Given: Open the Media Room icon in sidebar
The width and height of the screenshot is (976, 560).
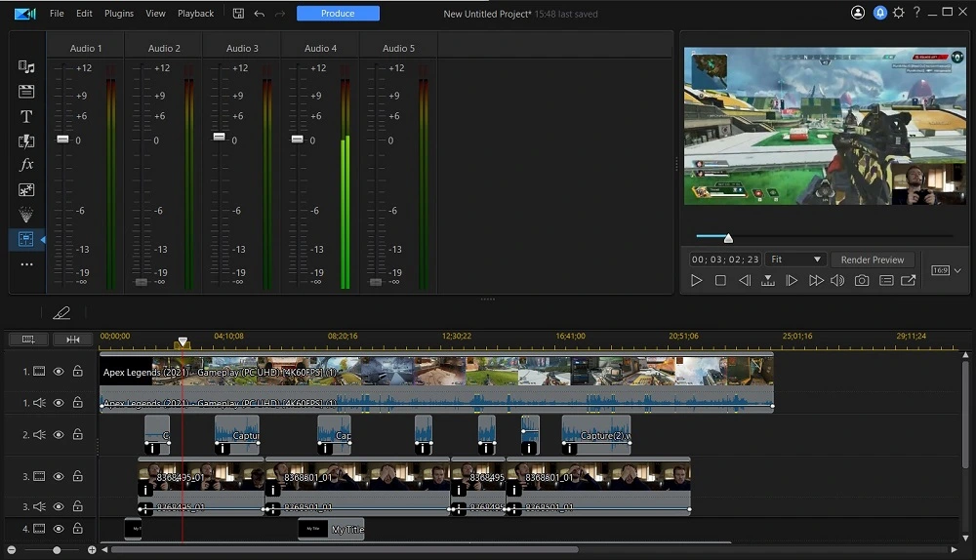Looking at the screenshot, I should pyautogui.click(x=26, y=67).
